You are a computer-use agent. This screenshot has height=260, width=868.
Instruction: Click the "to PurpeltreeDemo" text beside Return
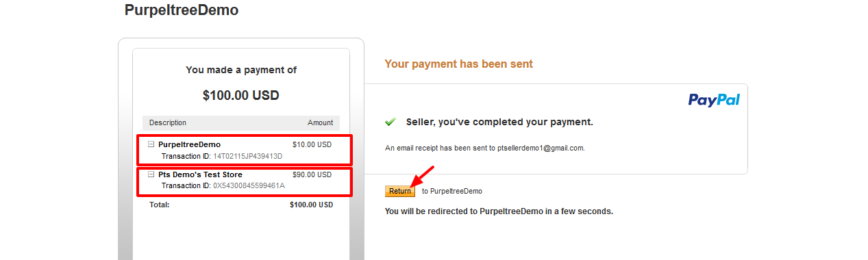452,192
